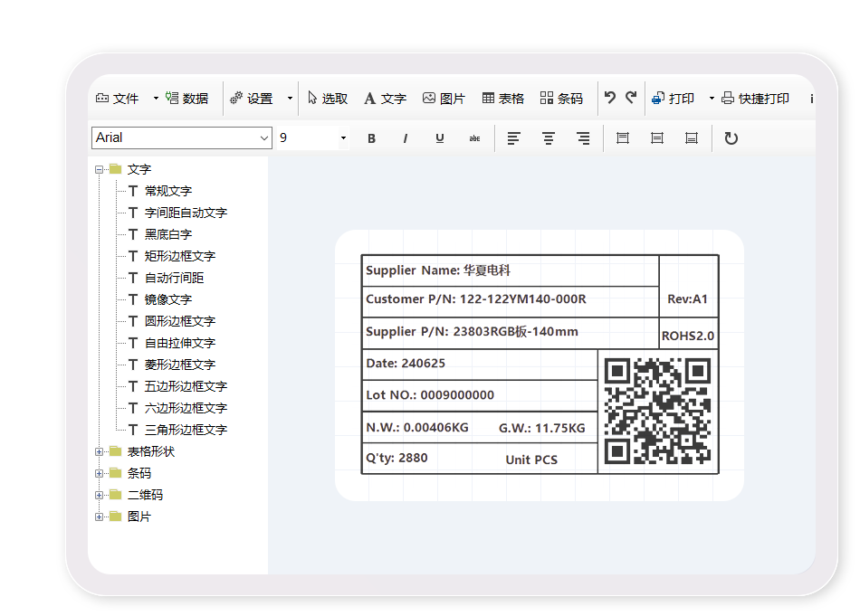Insert a table with 表格 tool

coord(502,99)
